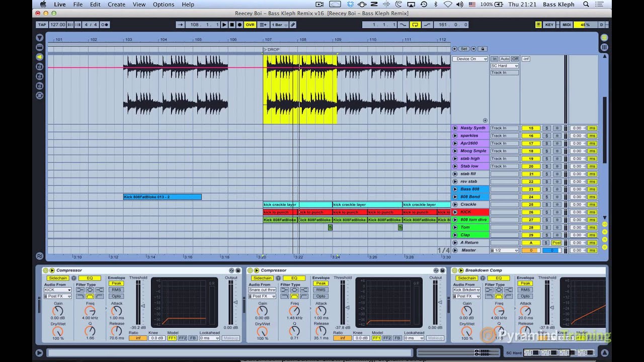Solo the Crackle track
This screenshot has height=362, width=644.
pos(546,205)
